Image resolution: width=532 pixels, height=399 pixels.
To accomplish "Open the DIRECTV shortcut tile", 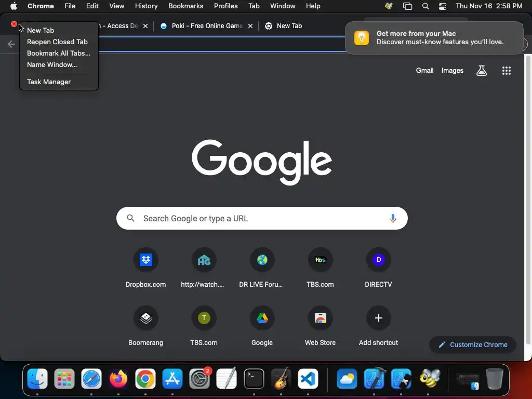I will (x=379, y=260).
